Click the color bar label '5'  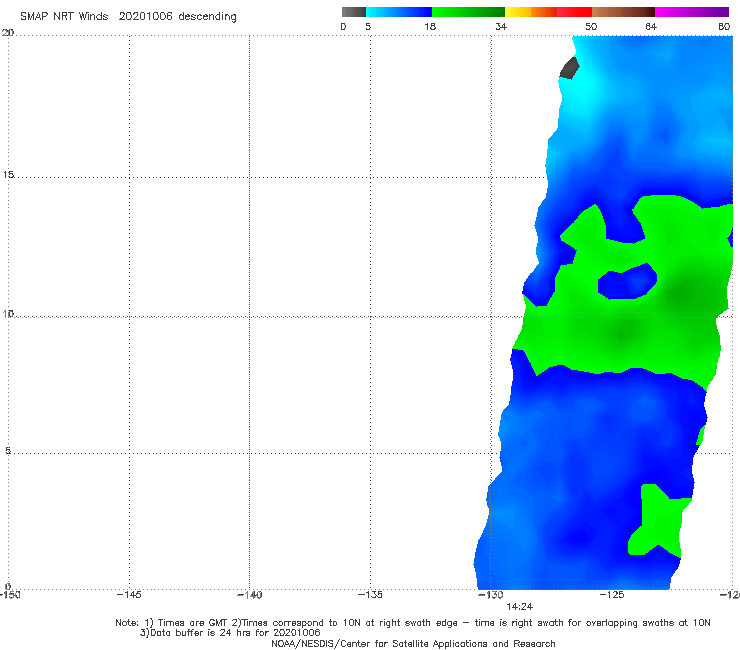click(x=368, y=26)
